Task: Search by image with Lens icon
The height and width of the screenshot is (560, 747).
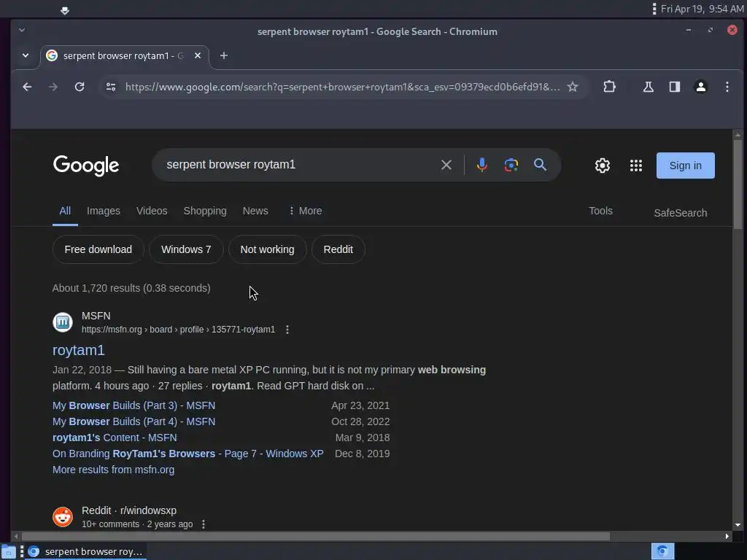Action: (x=511, y=165)
